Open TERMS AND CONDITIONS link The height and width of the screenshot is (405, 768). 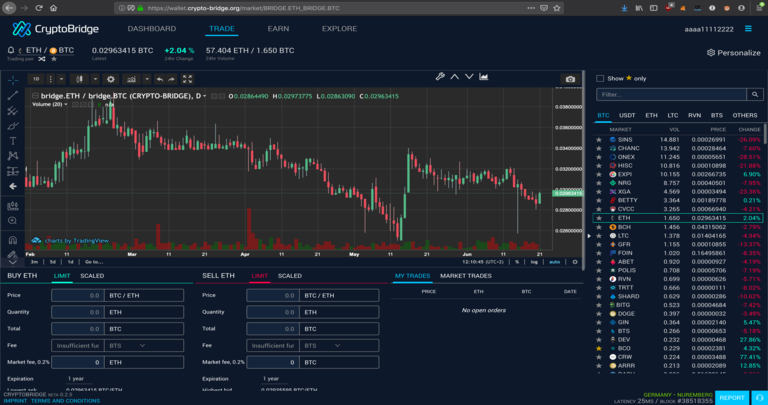66,401
